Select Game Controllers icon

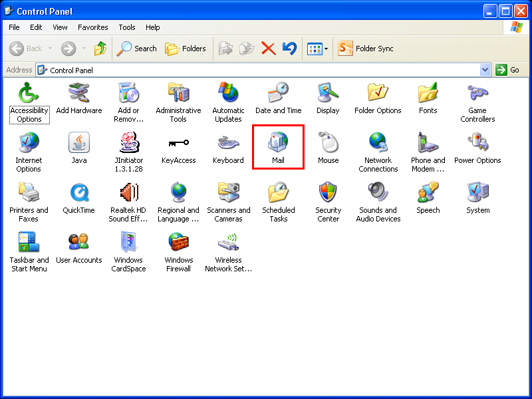coord(477,103)
